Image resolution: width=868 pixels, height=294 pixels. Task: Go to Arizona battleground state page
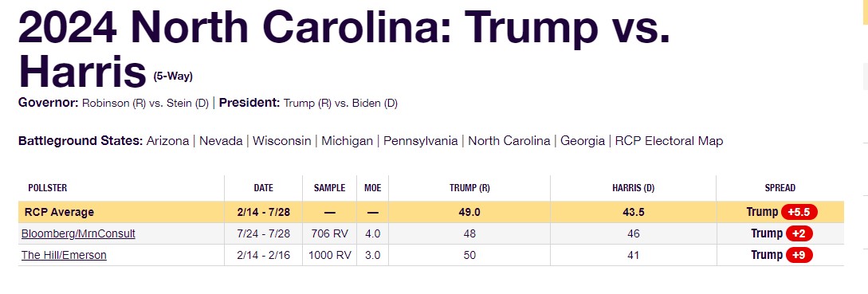[x=167, y=141]
